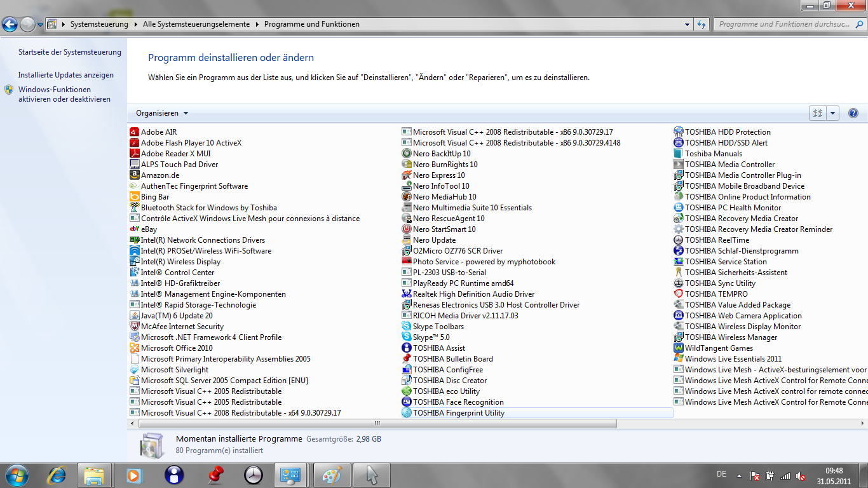Select Contrôle ActiveX Windows Live Mesh entry
The width and height of the screenshot is (868, 488).
[245, 219]
